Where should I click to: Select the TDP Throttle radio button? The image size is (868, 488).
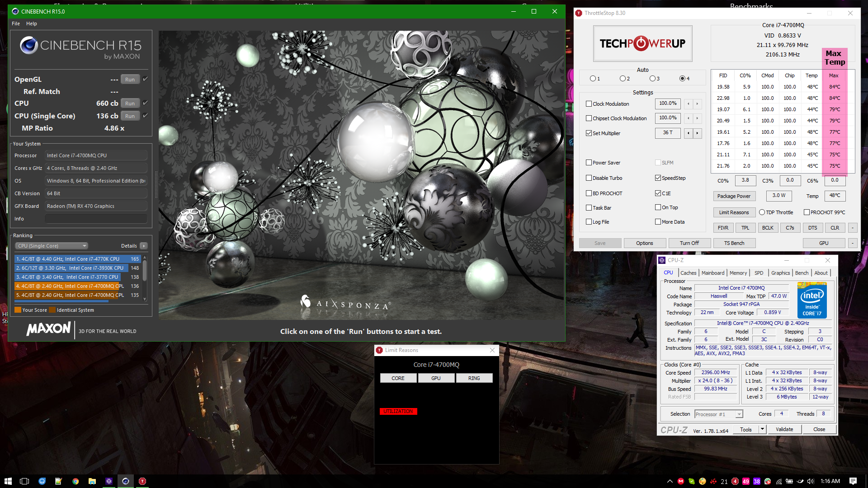(x=762, y=212)
